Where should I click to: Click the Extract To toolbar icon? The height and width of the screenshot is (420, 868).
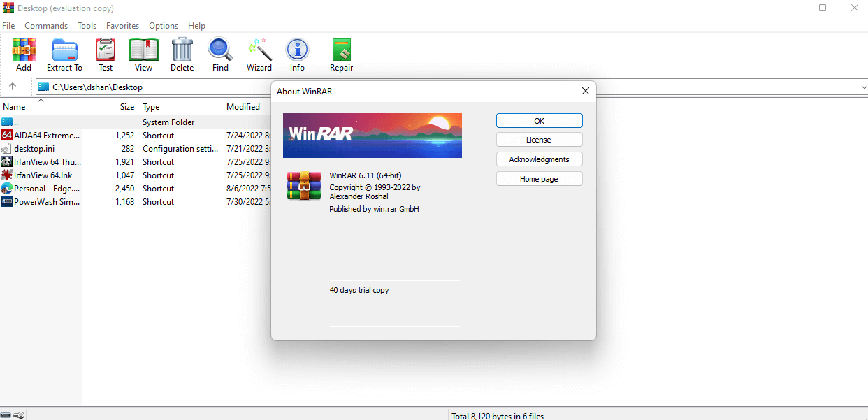[x=64, y=50]
